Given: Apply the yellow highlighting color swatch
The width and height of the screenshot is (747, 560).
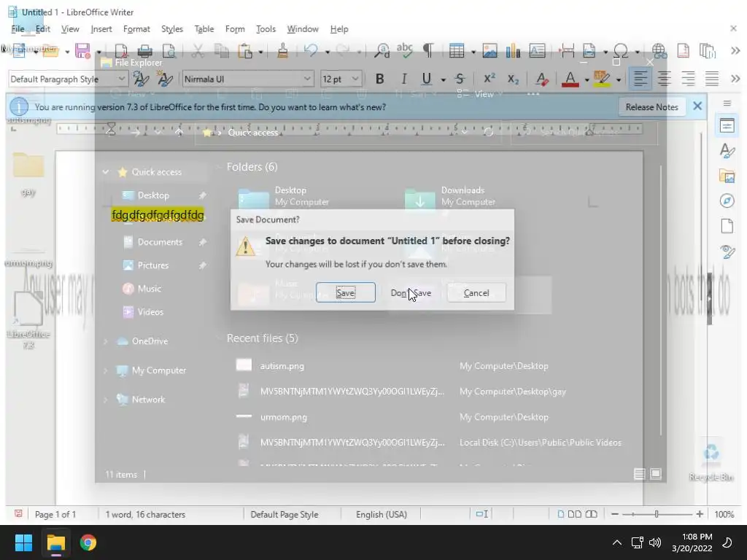Looking at the screenshot, I should point(602,79).
